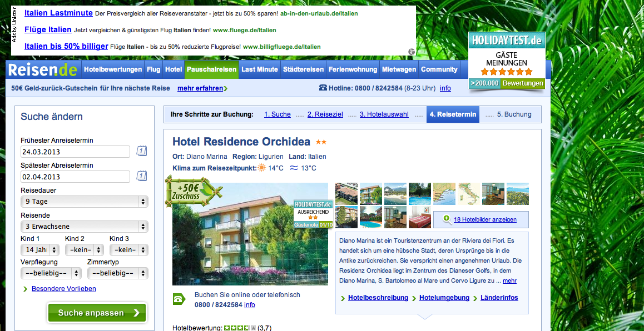Click the +50€ Zuschuss badge

tap(190, 192)
